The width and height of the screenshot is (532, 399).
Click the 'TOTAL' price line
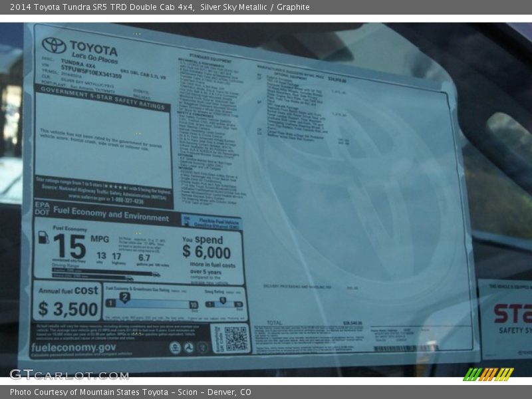(x=314, y=323)
